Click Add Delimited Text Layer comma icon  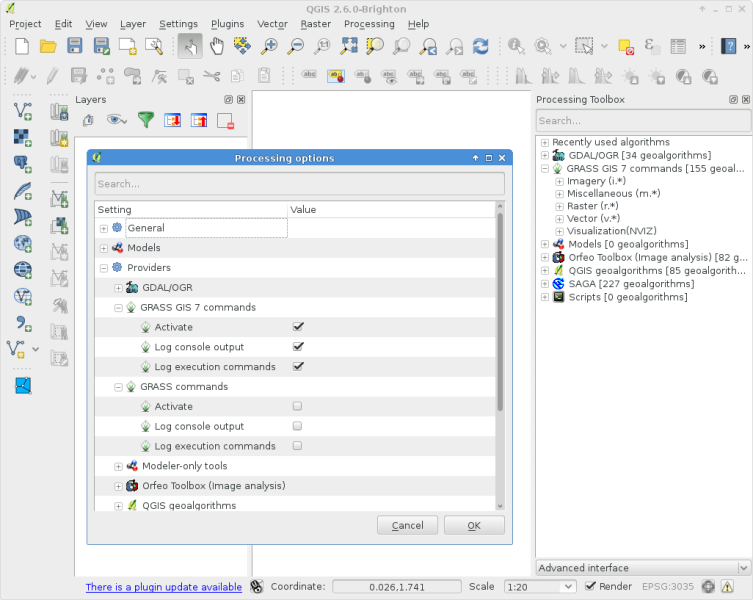point(22,323)
